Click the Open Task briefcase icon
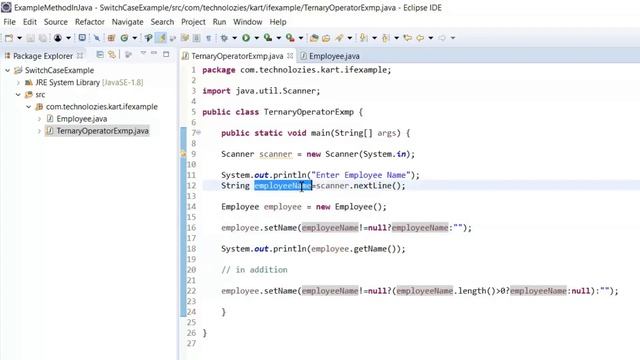Image resolution: width=640 pixels, height=360 pixels. [314, 38]
